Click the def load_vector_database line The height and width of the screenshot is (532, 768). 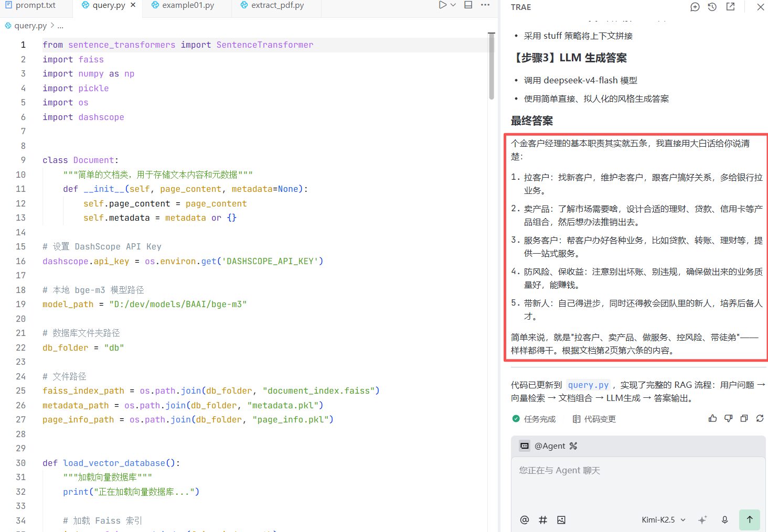tap(111, 463)
